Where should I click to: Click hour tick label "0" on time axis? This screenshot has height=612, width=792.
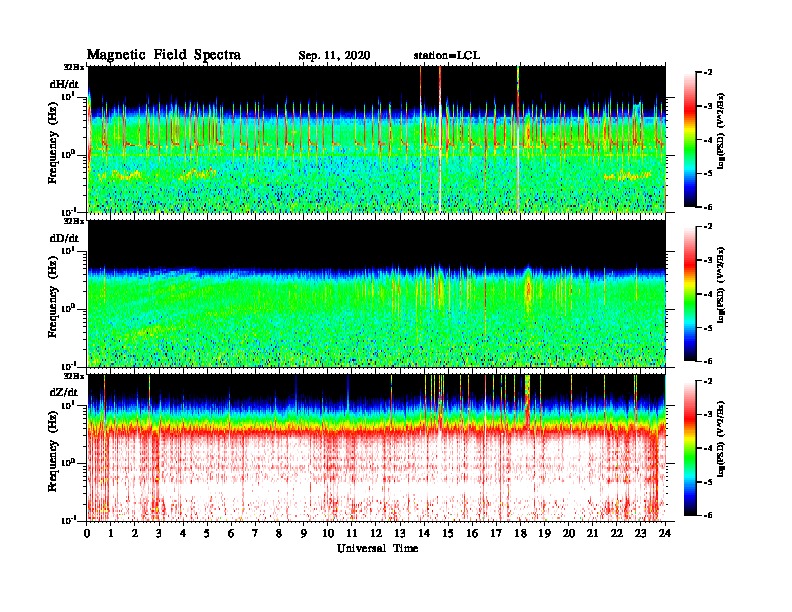point(87,533)
